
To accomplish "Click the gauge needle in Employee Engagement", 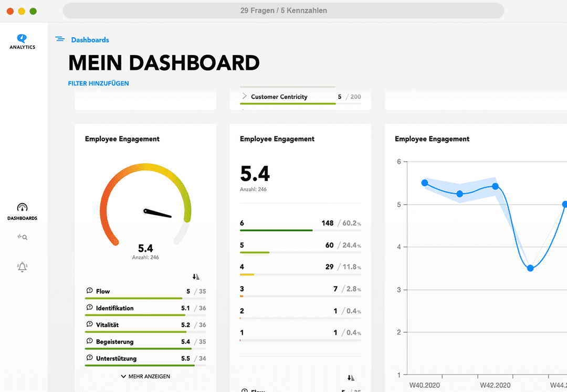I will pyautogui.click(x=157, y=213).
